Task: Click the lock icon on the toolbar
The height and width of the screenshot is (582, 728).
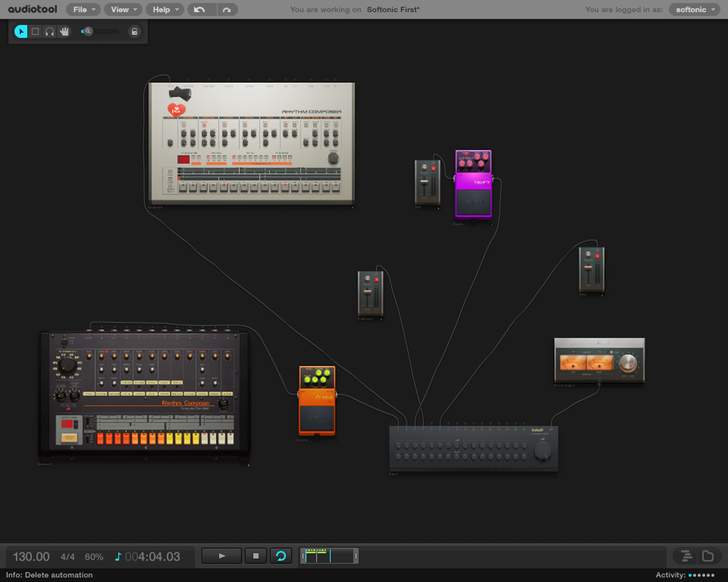Action: tap(135, 31)
